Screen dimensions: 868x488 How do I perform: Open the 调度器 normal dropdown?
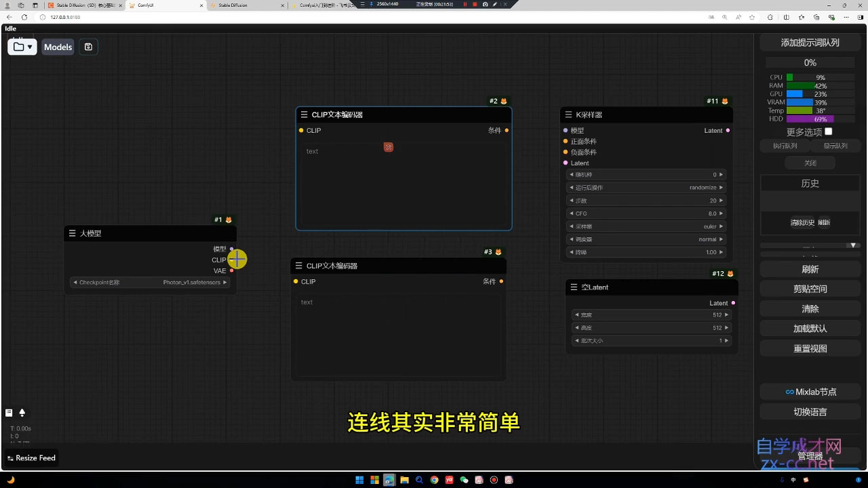(646, 239)
